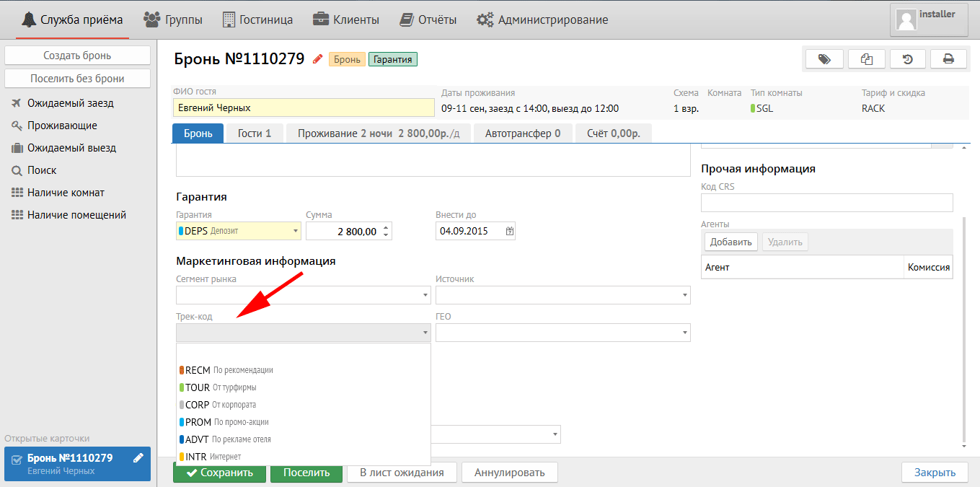
Task: Select RECM option from track-code list
Action: point(229,370)
